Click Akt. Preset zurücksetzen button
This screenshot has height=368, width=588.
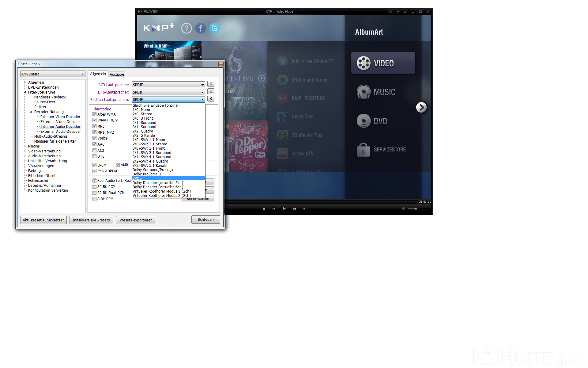43,220
